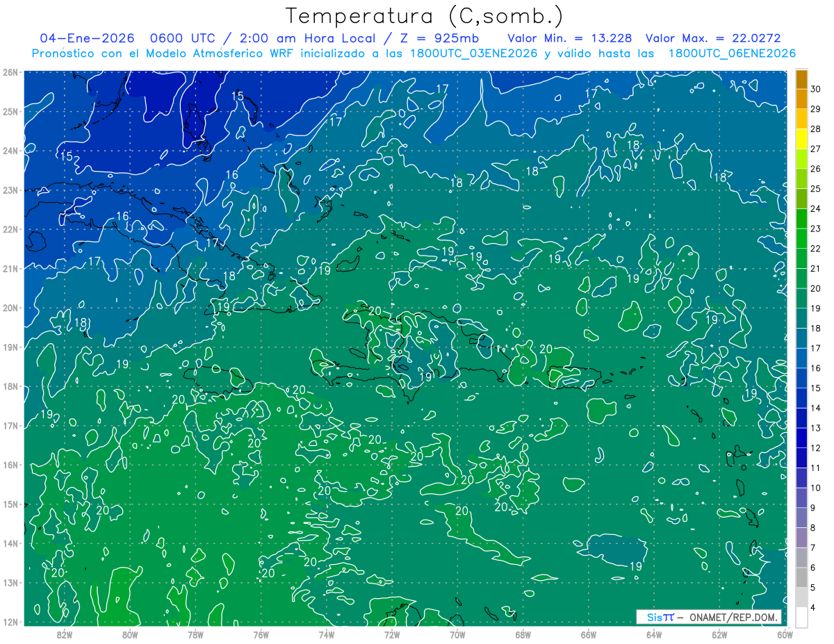Click the "14N" latitude label
This screenshot has width=834, height=644.
point(10,543)
